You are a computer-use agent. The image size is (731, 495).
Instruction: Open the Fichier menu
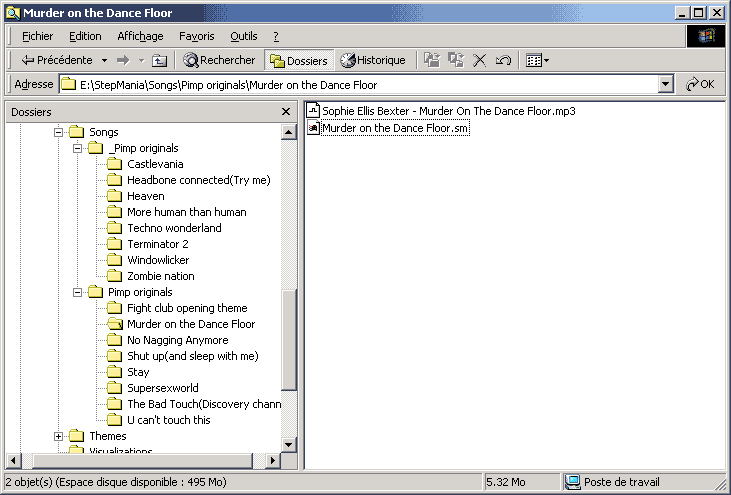[x=37, y=36]
